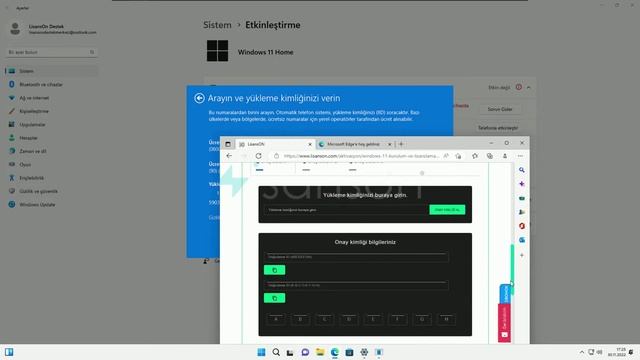The width and height of the screenshot is (640, 360).
Task: Click the plus icon in the Edge sidebar
Action: [522, 255]
